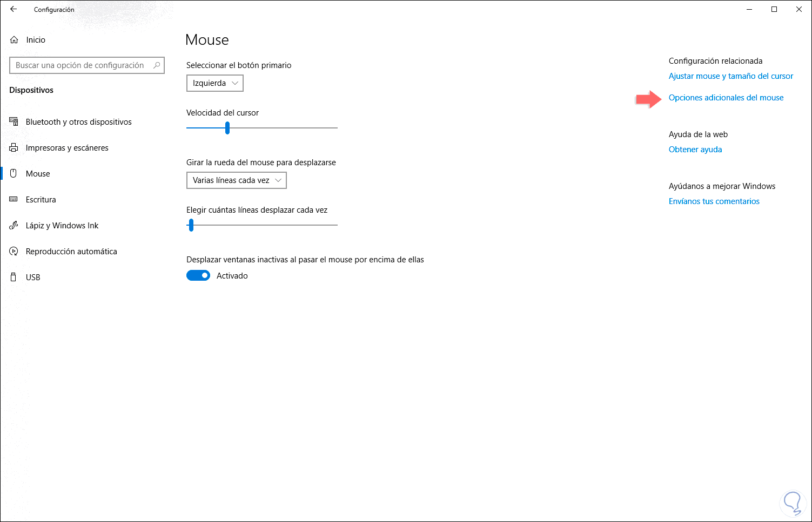Click the Bluetooth y otros dispositivos icon
This screenshot has width=812, height=522.
tap(14, 121)
